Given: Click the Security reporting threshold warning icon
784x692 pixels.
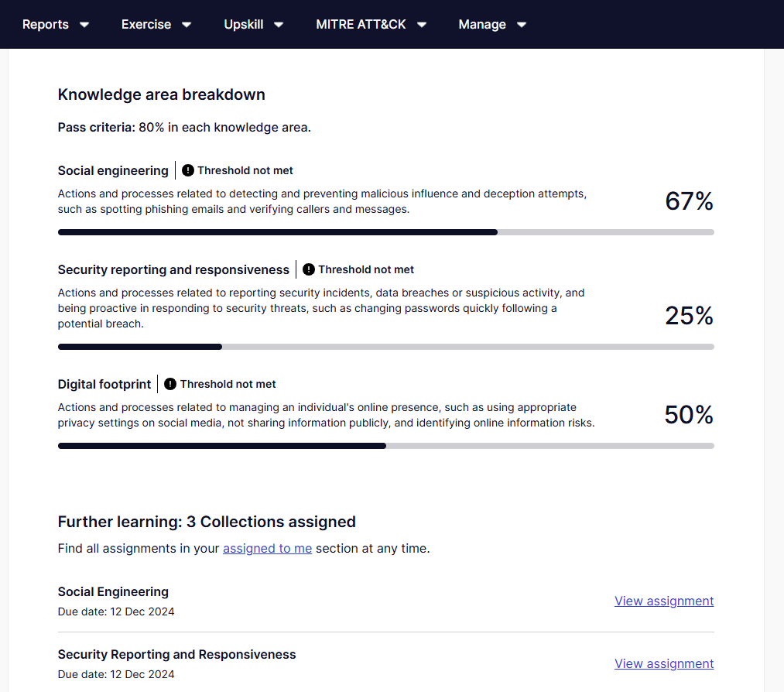Looking at the screenshot, I should click(309, 269).
